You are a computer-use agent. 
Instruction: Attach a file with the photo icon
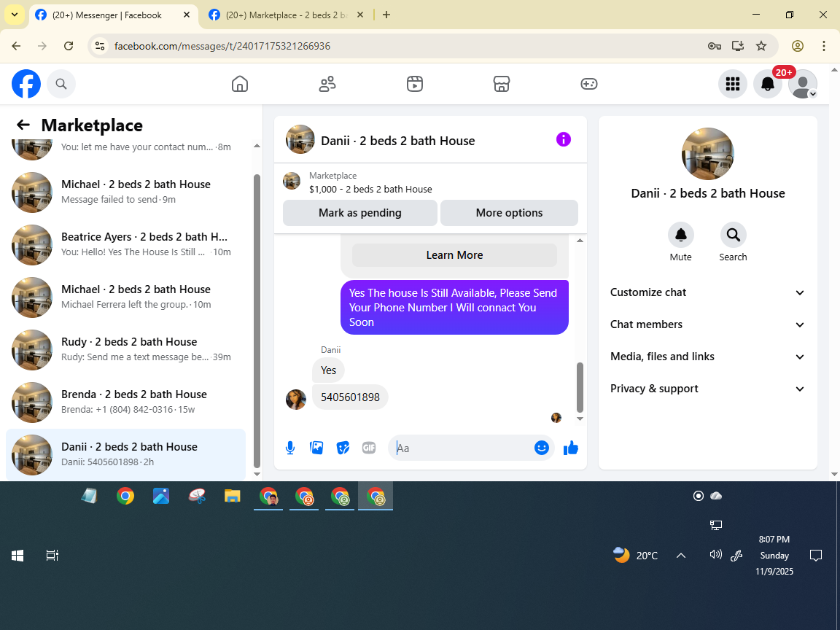[316, 448]
